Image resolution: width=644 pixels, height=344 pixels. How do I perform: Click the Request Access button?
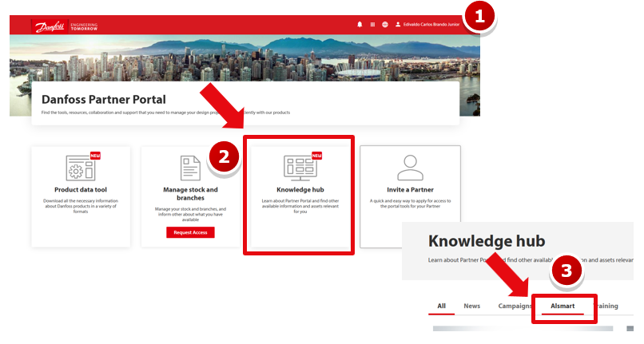[x=190, y=232]
